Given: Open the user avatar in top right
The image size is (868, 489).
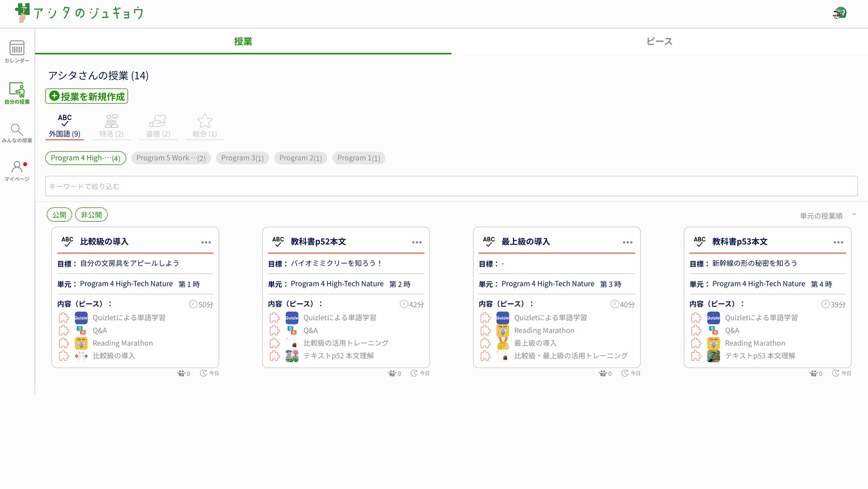Looking at the screenshot, I should tap(839, 13).
